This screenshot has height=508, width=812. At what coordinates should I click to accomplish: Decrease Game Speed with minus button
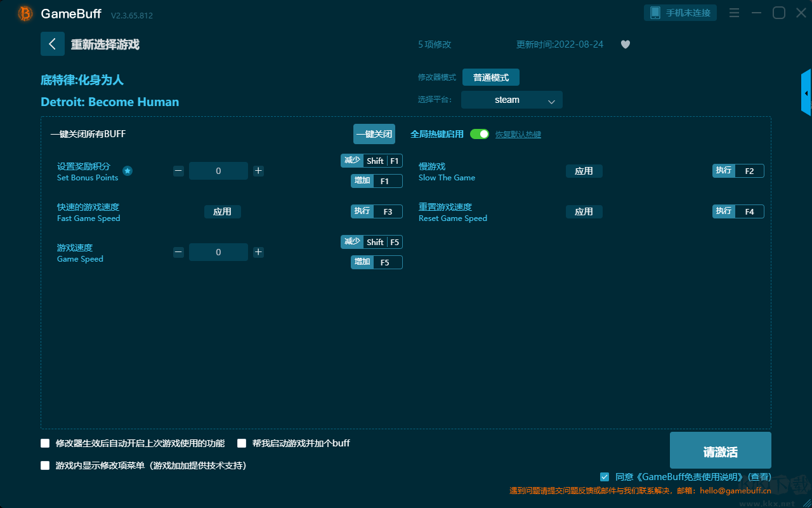pos(178,252)
